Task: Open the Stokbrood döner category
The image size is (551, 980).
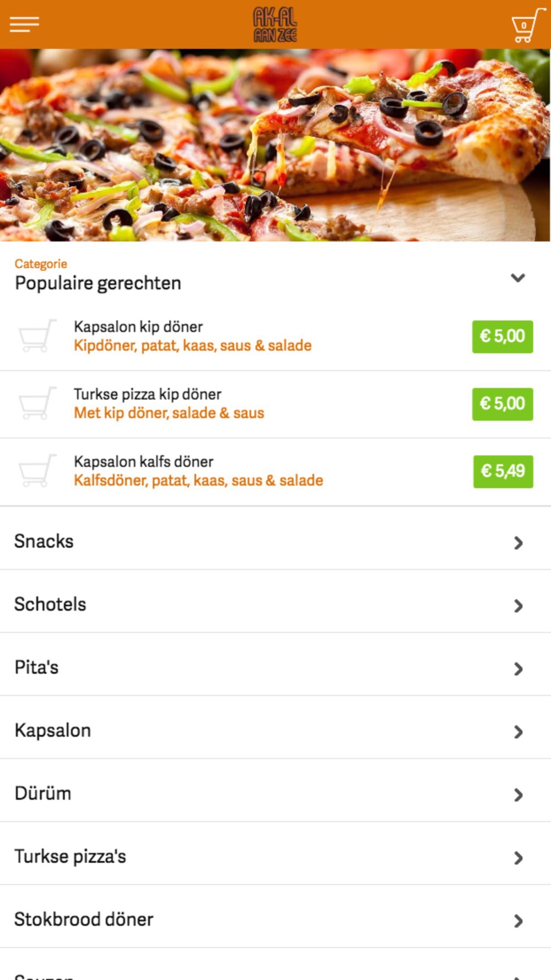Action: [x=275, y=919]
